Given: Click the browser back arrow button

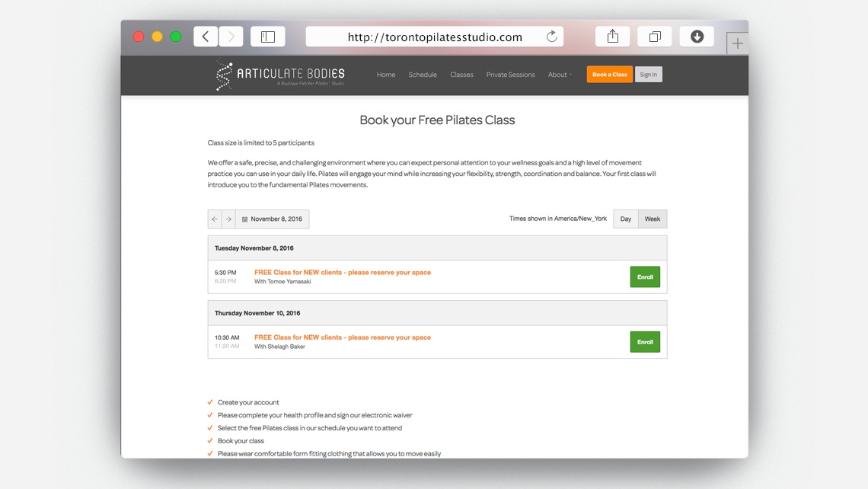Looking at the screenshot, I should point(206,37).
